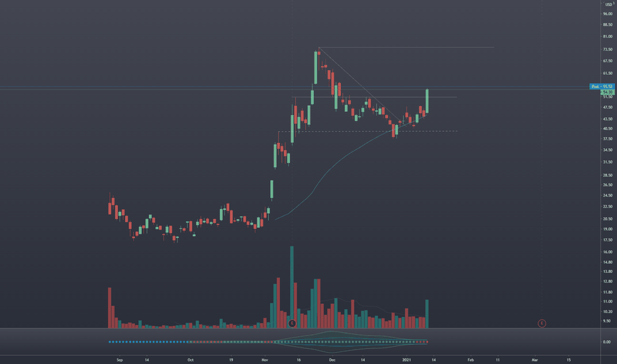Click the 15 date label on time axis

(x=569, y=359)
